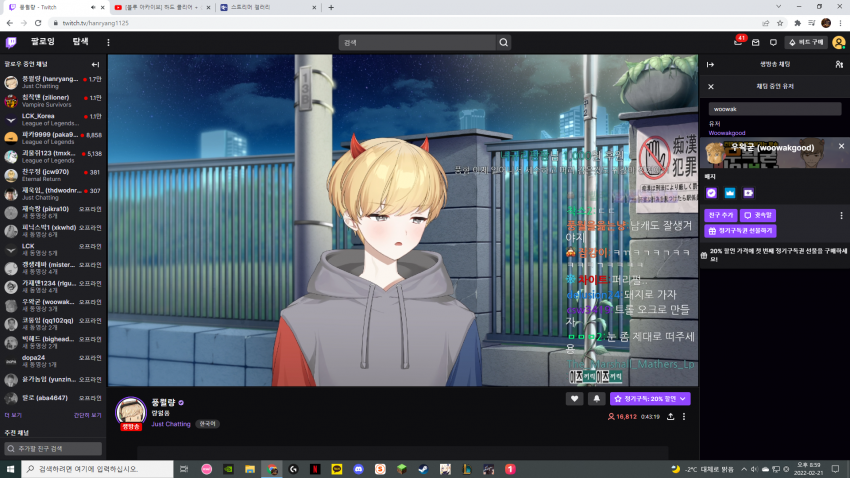
Task: Click the Woowakgood username link
Action: pos(726,133)
